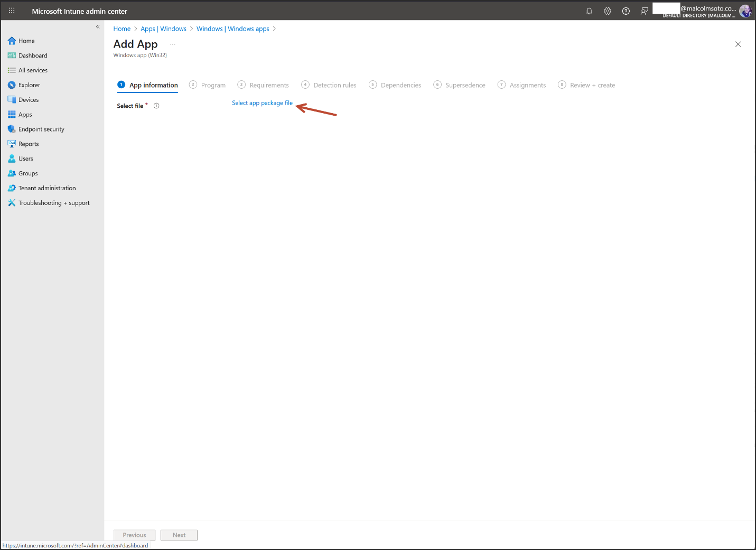Navigate to Windows | Windows apps breadcrumb

[x=232, y=29]
